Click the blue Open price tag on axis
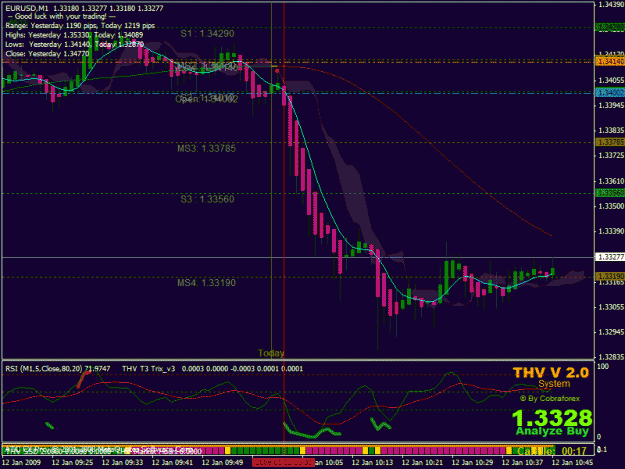 610,93
